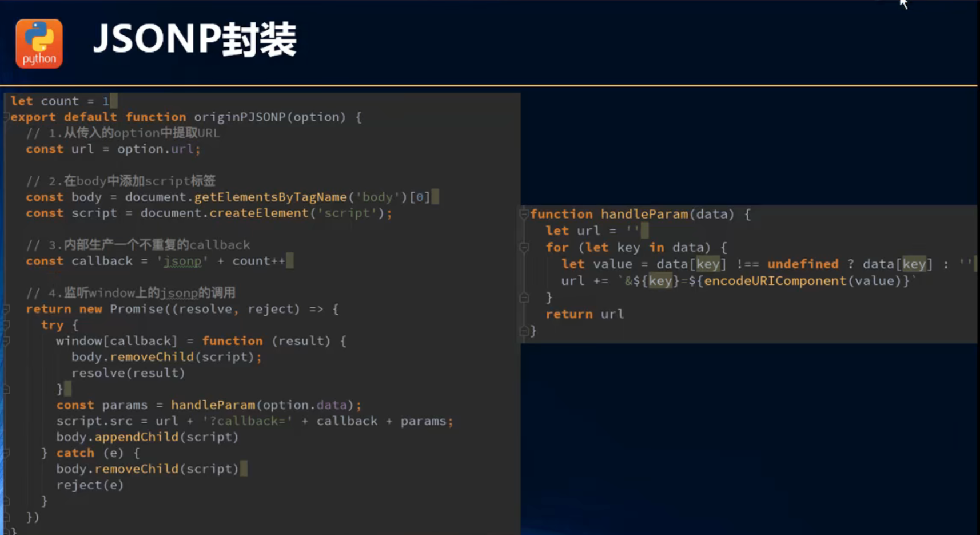The width and height of the screenshot is (980, 535).
Task: Click the Python logo icon
Action: pyautogui.click(x=39, y=43)
